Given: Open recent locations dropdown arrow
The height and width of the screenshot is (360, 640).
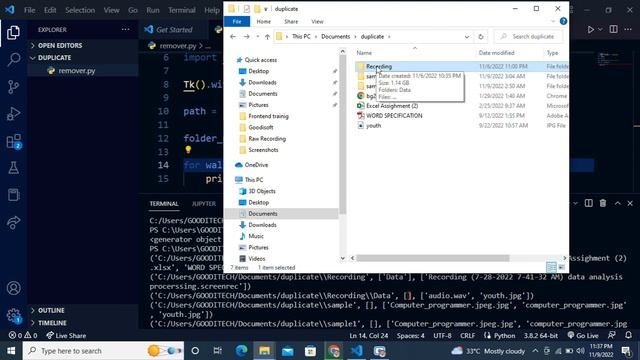Looking at the screenshot, I should pos(258,37).
